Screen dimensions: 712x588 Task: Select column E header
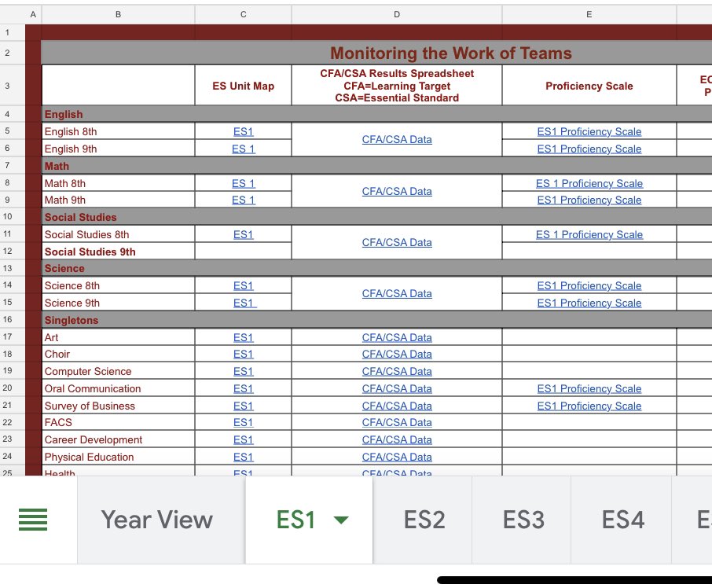[589, 14]
